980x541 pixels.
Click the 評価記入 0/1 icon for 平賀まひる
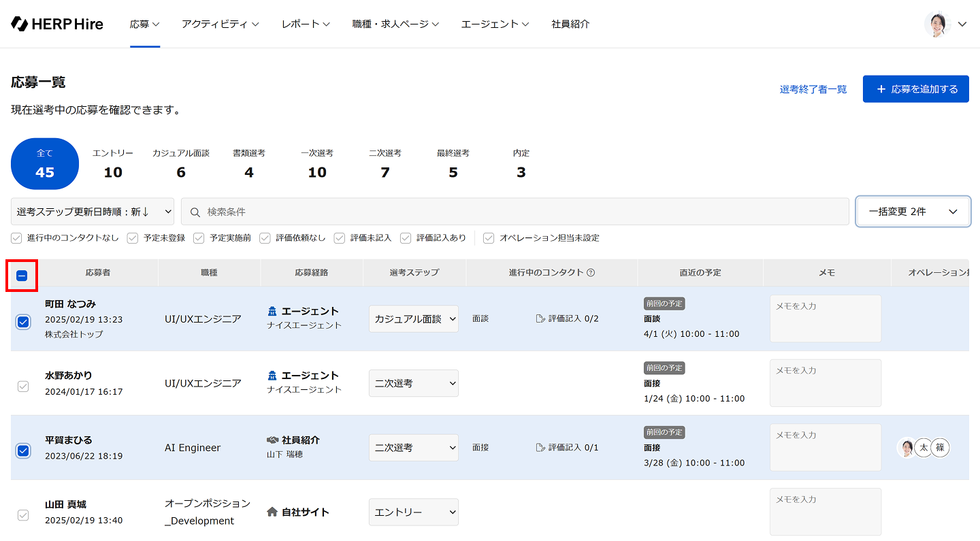tap(540, 448)
